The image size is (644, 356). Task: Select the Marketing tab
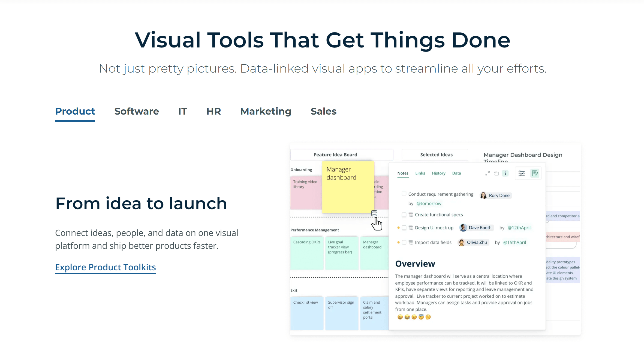(x=266, y=111)
